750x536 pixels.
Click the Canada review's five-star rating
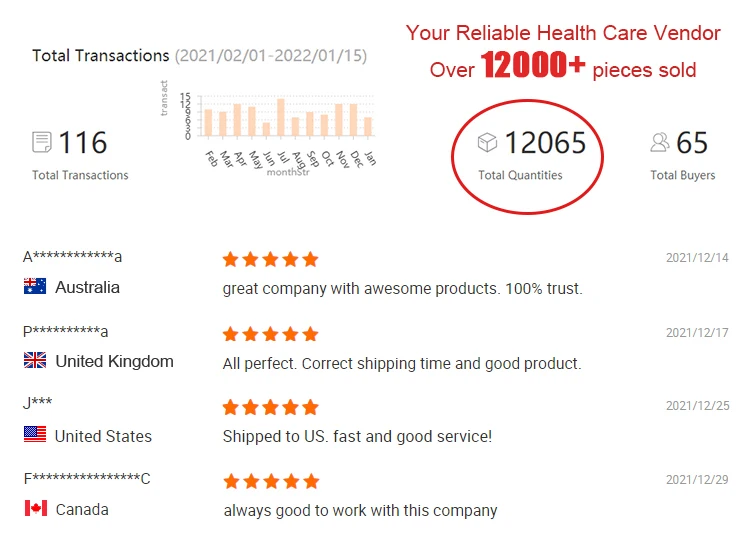271,481
